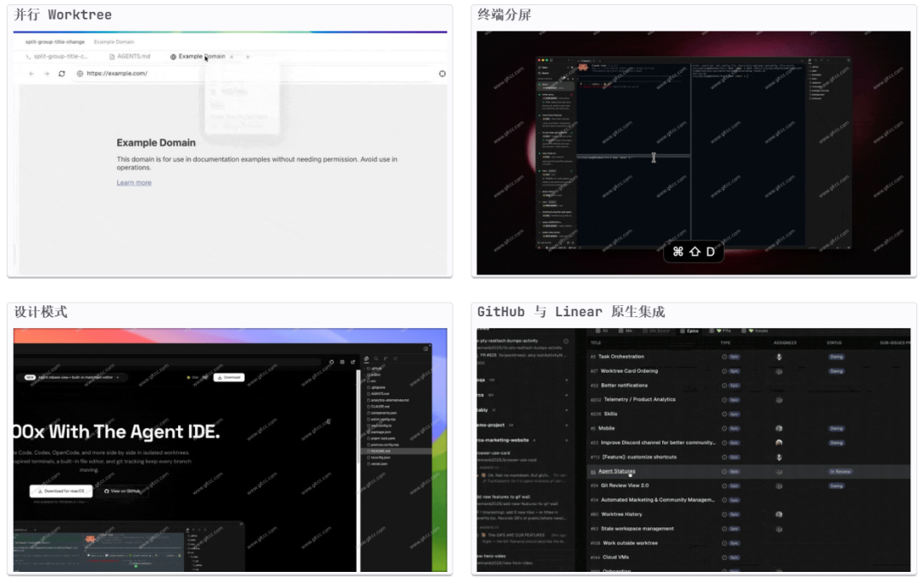Click Epic type badge of Skills row
Viewport: 924px width, 583px height.
point(734,414)
